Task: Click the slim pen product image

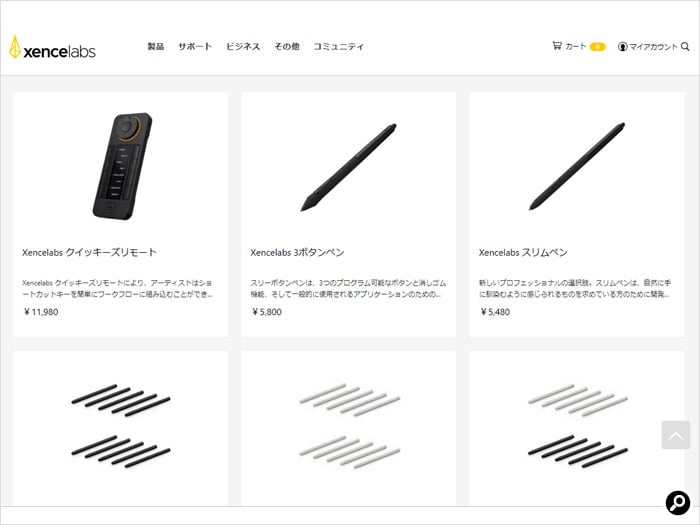Action: pyautogui.click(x=577, y=166)
